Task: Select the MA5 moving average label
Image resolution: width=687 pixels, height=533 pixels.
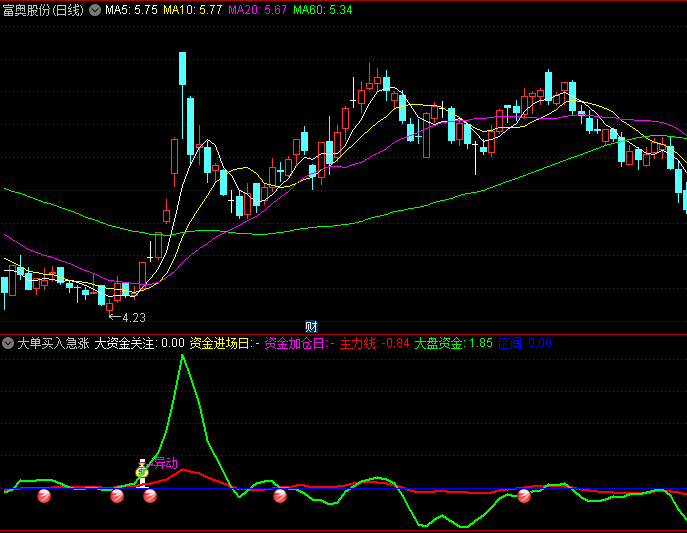Action: [131, 9]
